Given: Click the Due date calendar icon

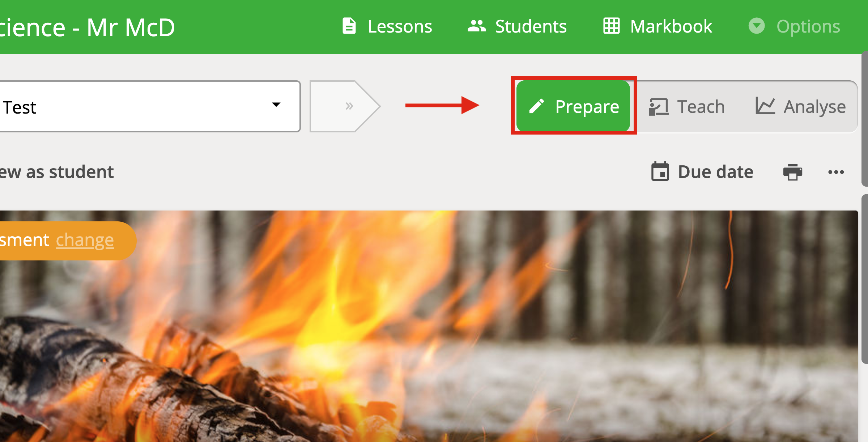Looking at the screenshot, I should [660, 171].
